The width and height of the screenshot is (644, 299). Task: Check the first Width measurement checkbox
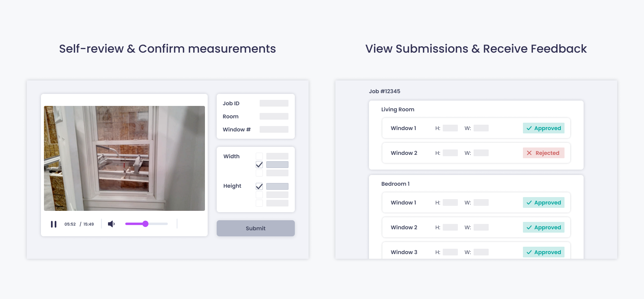(x=259, y=156)
